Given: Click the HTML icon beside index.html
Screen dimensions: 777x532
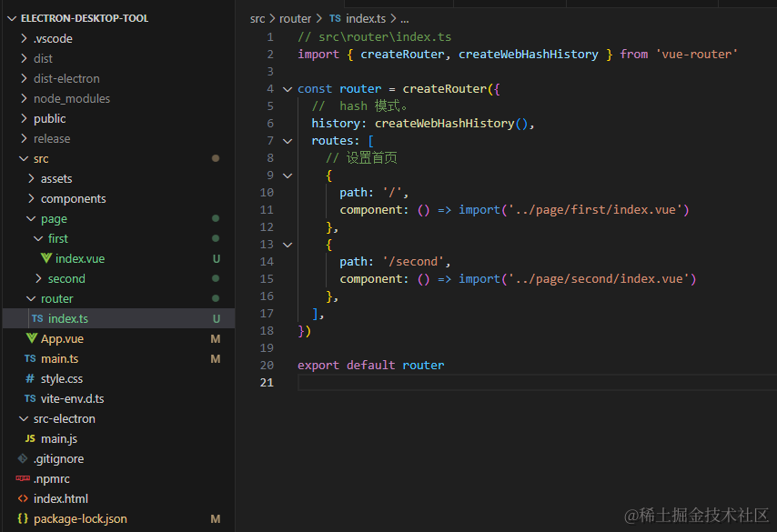Looking at the screenshot, I should tap(24, 498).
